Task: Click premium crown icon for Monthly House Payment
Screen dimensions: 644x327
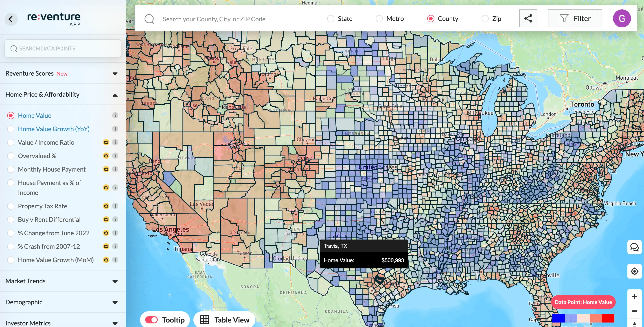Action: (106, 169)
